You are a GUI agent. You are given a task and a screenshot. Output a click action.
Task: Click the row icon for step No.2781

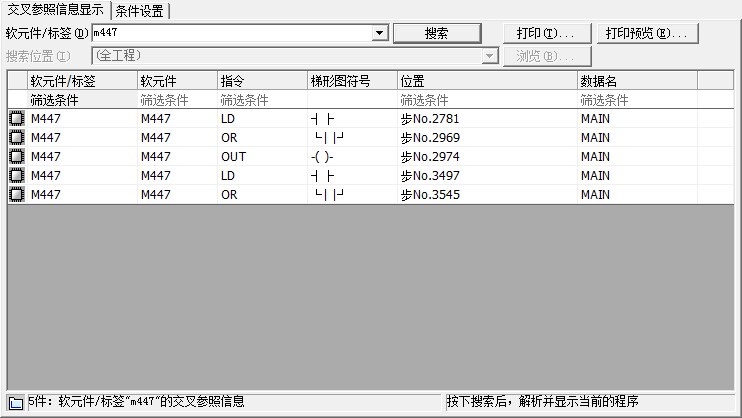point(16,119)
